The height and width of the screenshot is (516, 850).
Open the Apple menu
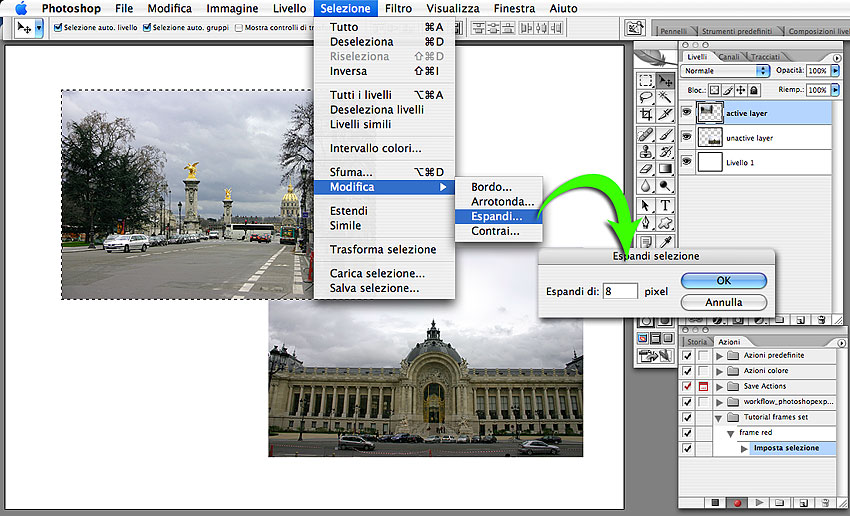[x=21, y=8]
